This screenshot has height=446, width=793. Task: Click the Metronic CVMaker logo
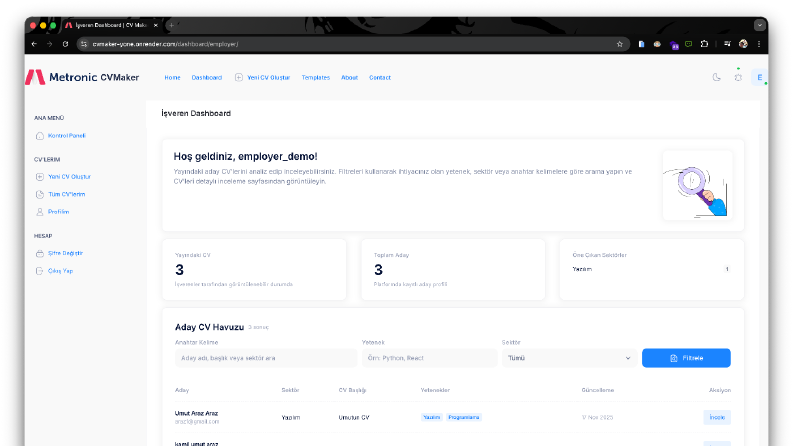82,77
